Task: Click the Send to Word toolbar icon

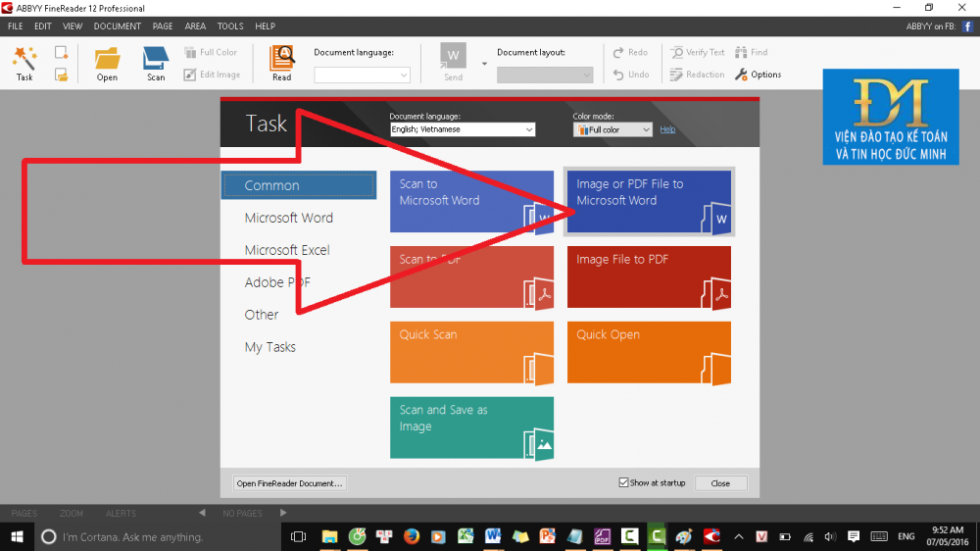Action: click(x=453, y=63)
